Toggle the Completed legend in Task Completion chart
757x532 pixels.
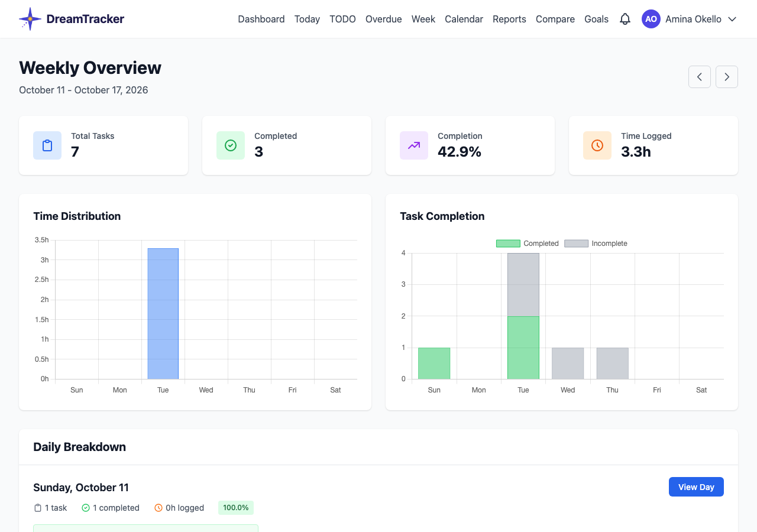tap(527, 244)
